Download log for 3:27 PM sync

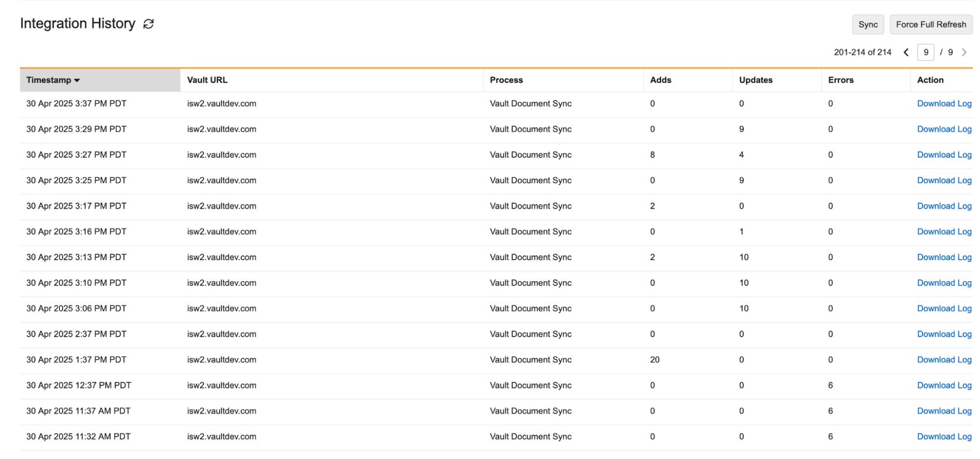[944, 155]
